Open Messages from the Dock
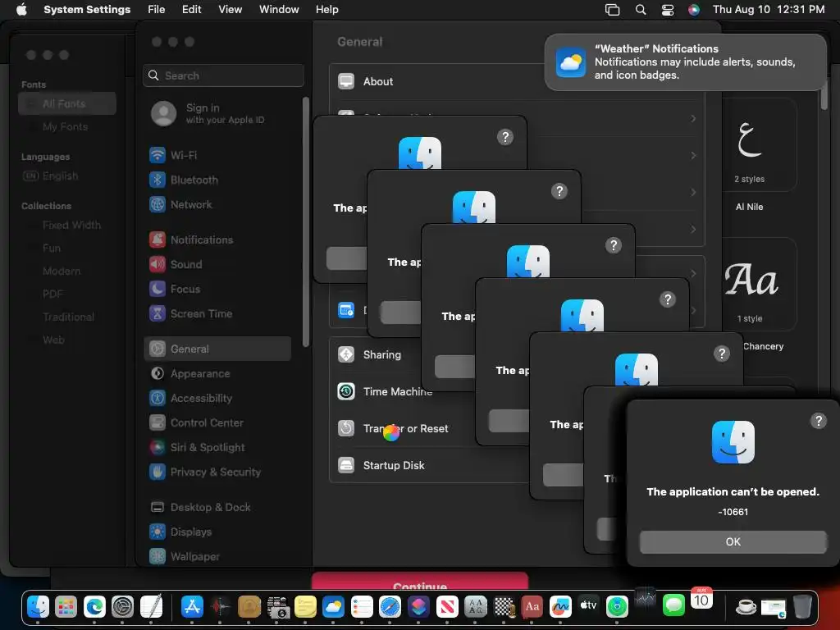840x630 pixels. 673,606
